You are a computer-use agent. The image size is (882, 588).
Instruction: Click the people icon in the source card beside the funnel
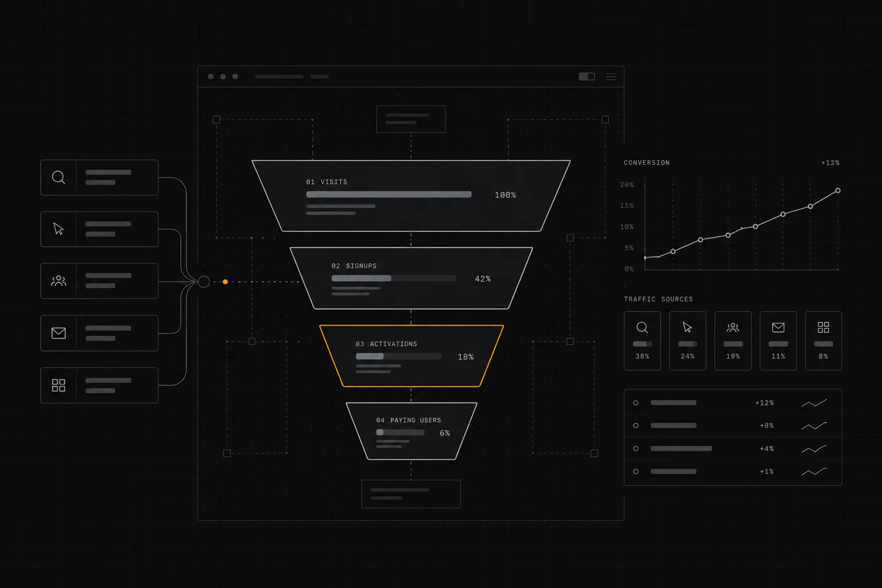pyautogui.click(x=59, y=281)
